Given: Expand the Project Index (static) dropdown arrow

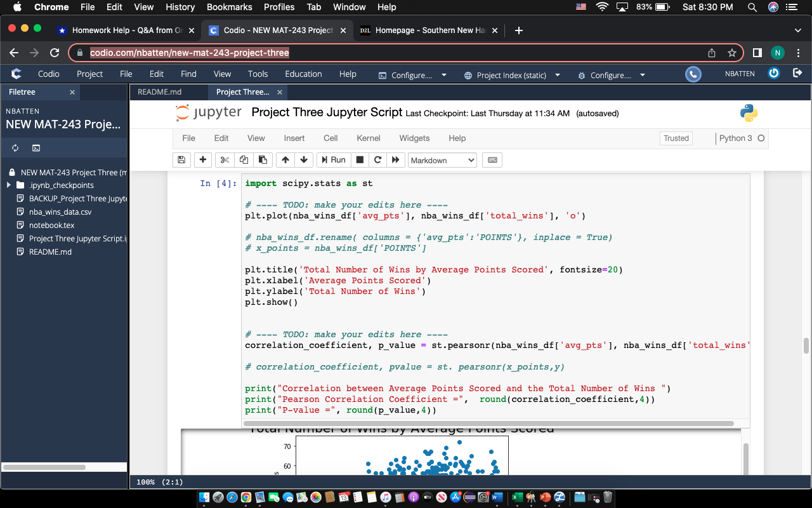Looking at the screenshot, I should point(558,75).
